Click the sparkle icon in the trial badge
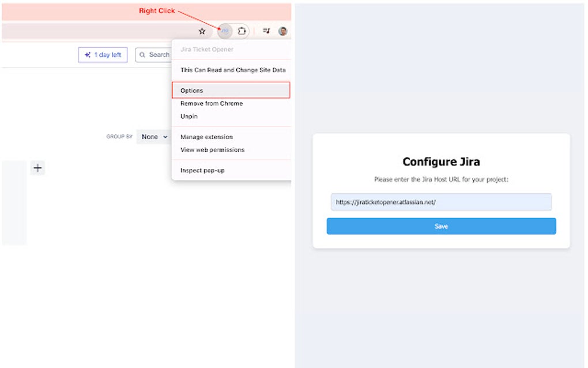 coord(88,55)
